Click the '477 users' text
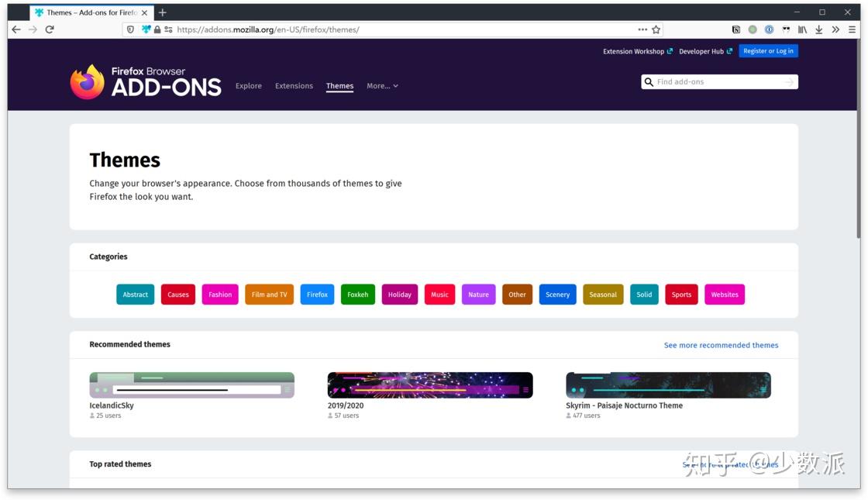Viewport: 868px width, 500px height. point(586,416)
